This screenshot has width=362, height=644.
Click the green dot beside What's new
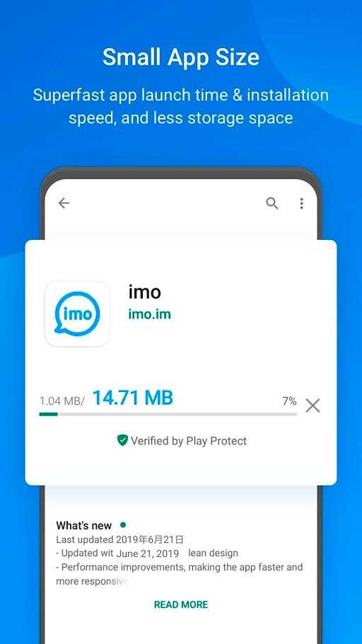tap(123, 524)
